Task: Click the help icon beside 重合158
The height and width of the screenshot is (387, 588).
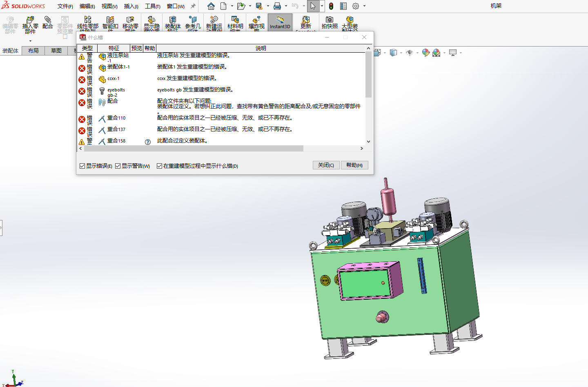Action: pyautogui.click(x=148, y=142)
